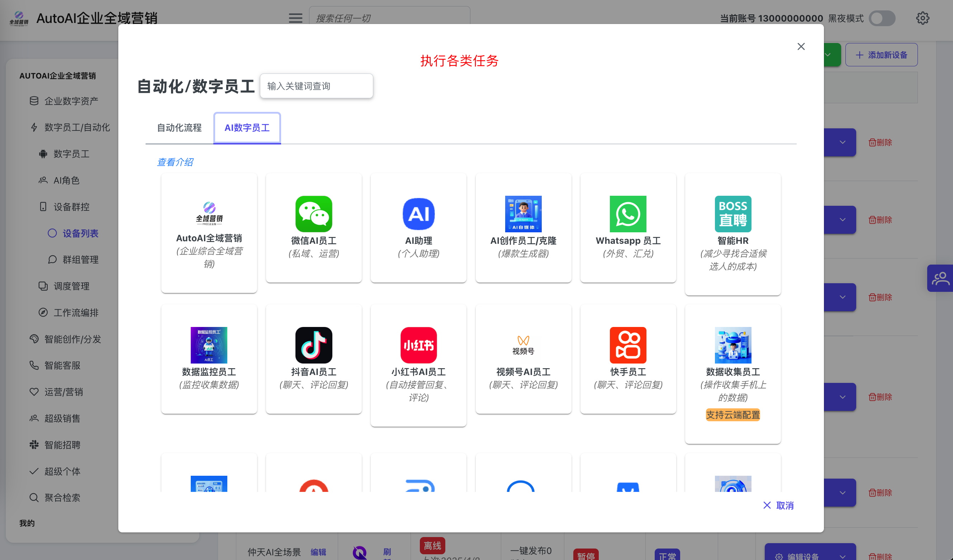Click 刷新 link in the device row
Screen dimensions: 953x560
coord(387,553)
